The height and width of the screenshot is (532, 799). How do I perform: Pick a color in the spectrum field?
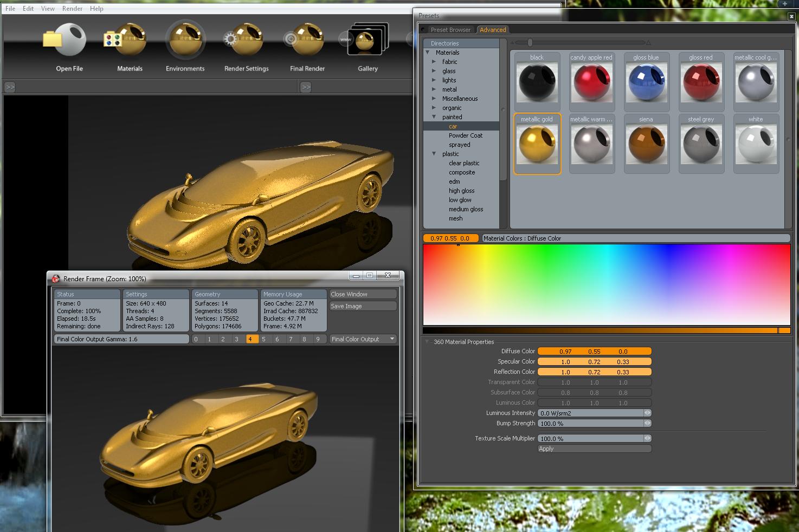click(x=606, y=284)
